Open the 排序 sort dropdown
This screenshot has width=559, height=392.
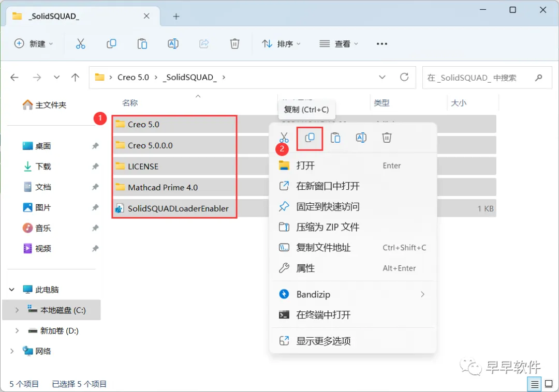(281, 44)
